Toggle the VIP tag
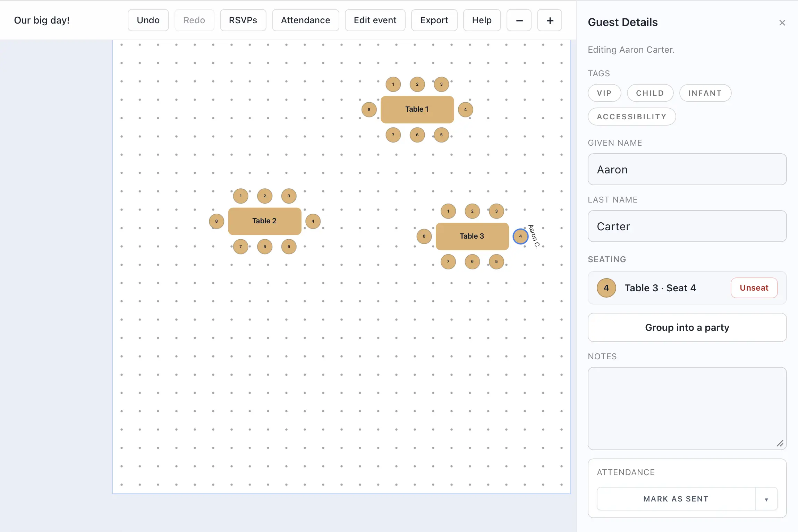The height and width of the screenshot is (532, 798). (x=604, y=93)
